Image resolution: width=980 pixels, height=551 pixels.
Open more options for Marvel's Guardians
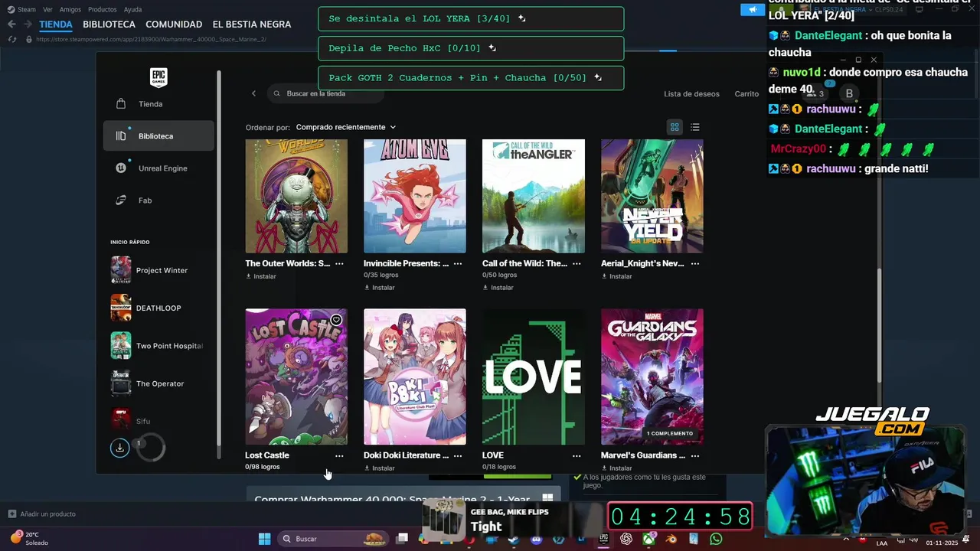(695, 455)
